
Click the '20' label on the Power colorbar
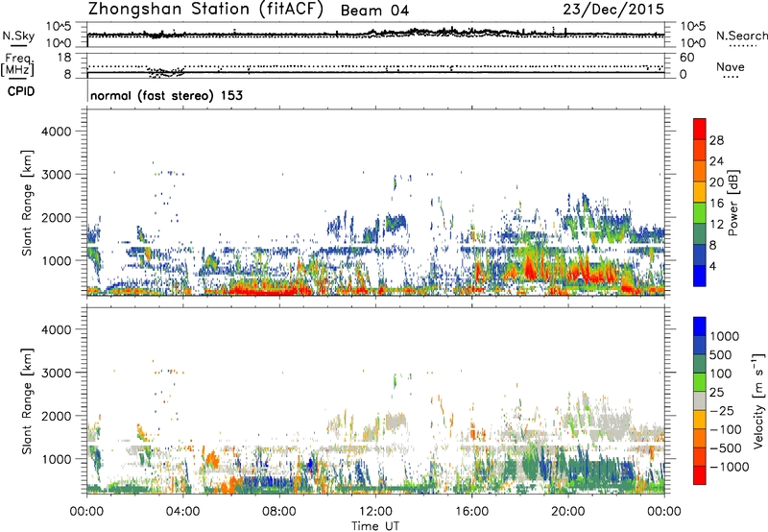point(716,182)
